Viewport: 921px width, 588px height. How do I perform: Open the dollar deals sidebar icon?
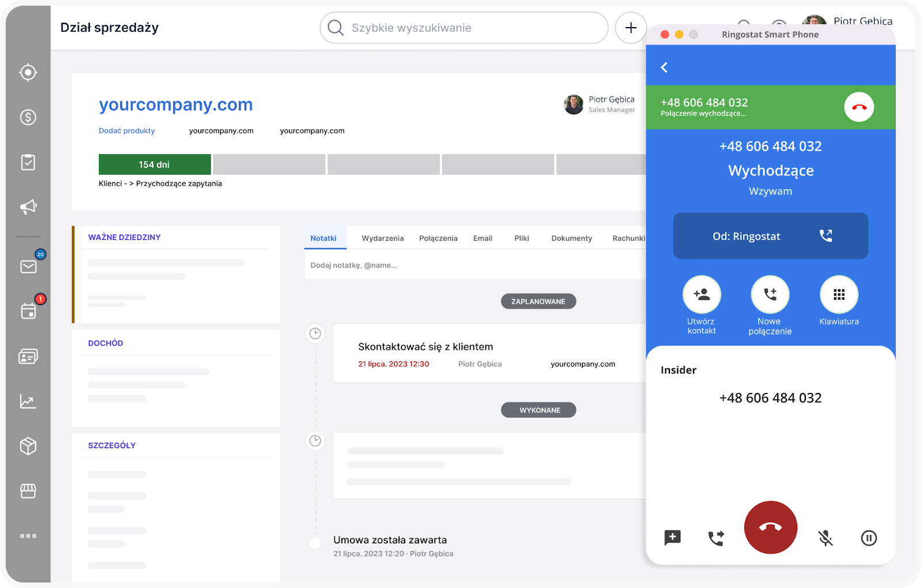28,117
